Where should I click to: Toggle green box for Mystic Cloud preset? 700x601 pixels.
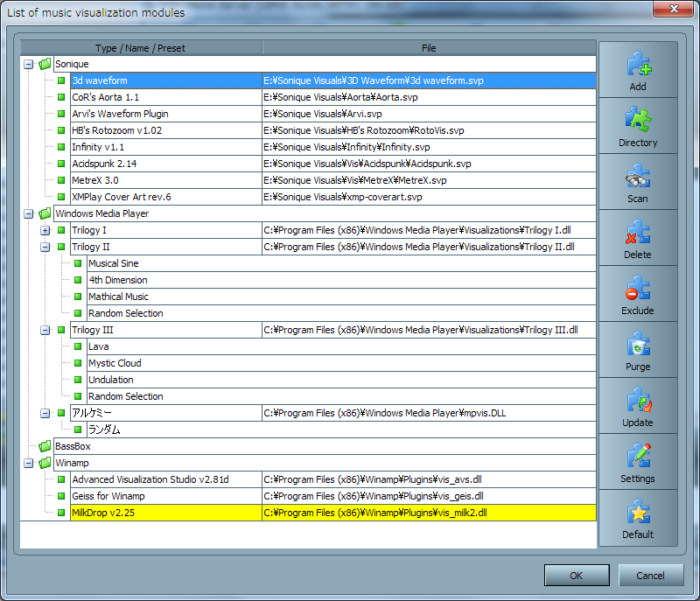pos(78,363)
